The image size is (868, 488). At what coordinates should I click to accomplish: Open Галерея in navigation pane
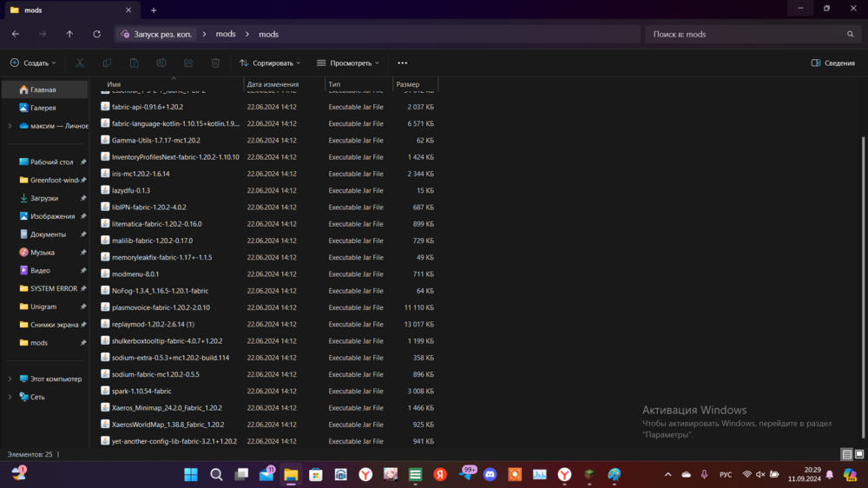click(45, 108)
